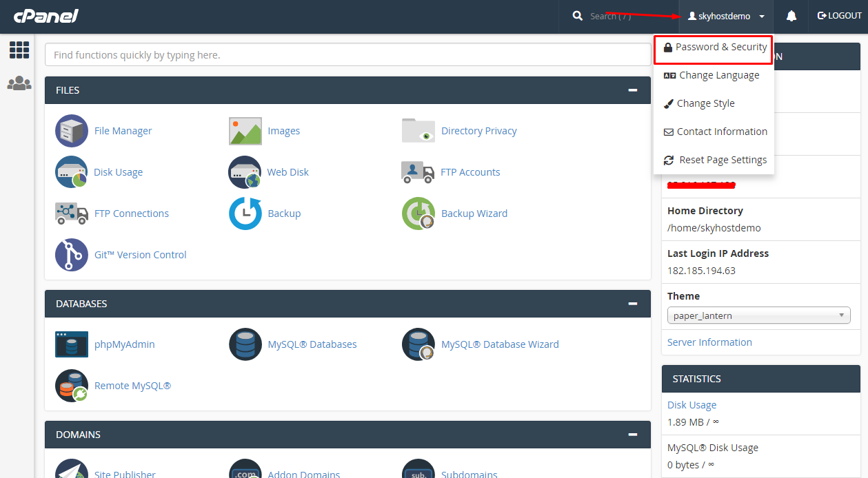
Task: Focus the Find functions quickly search box
Action: pos(347,55)
